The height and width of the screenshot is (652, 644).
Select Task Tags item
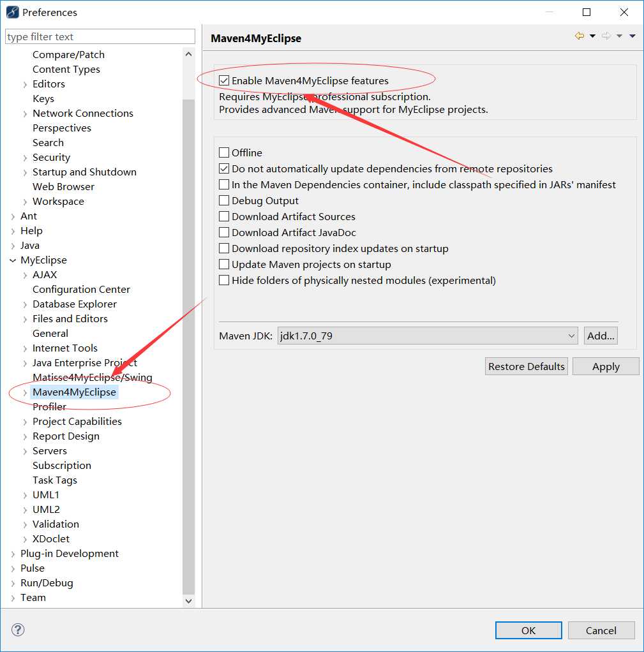pyautogui.click(x=54, y=480)
